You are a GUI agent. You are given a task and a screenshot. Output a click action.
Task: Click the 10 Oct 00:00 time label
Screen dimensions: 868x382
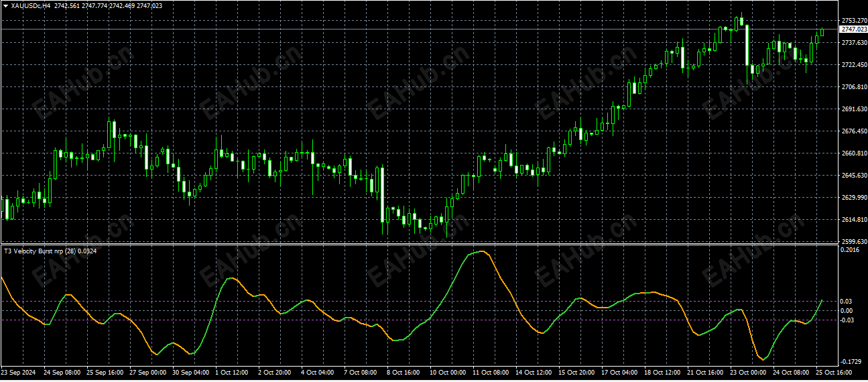(448, 372)
